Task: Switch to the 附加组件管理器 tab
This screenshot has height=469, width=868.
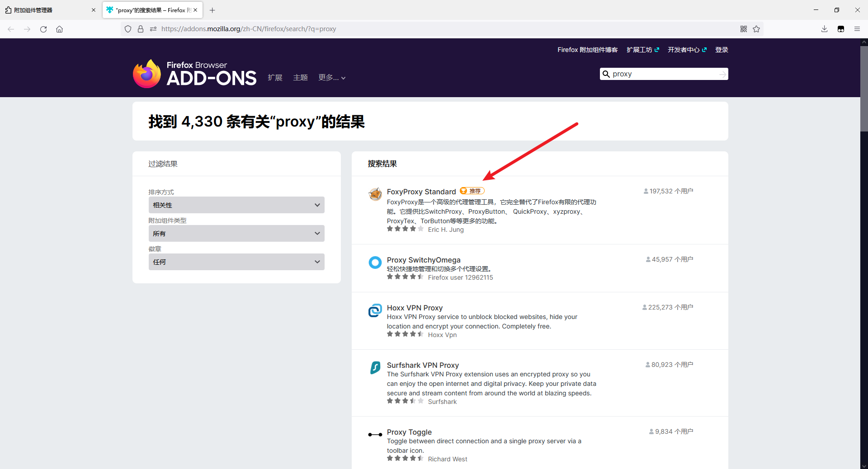Action: point(51,10)
